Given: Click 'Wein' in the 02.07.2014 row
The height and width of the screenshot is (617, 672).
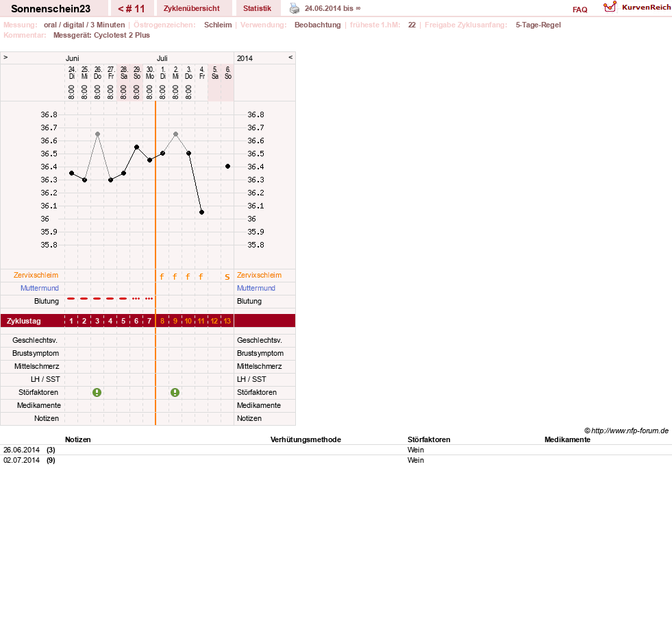Looking at the screenshot, I should (x=416, y=460).
